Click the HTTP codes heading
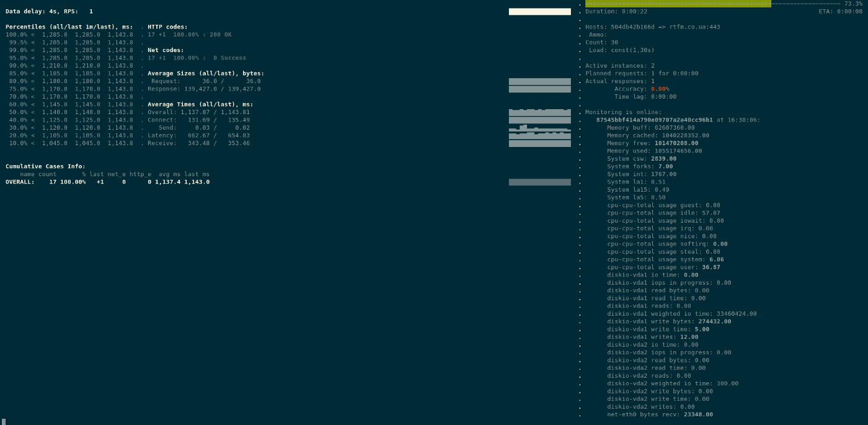 [167, 27]
